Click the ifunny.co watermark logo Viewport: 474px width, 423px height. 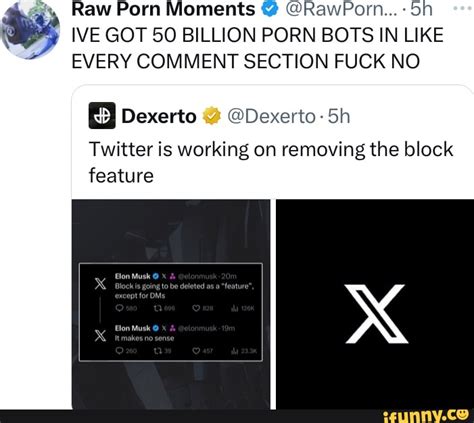[x=426, y=415]
